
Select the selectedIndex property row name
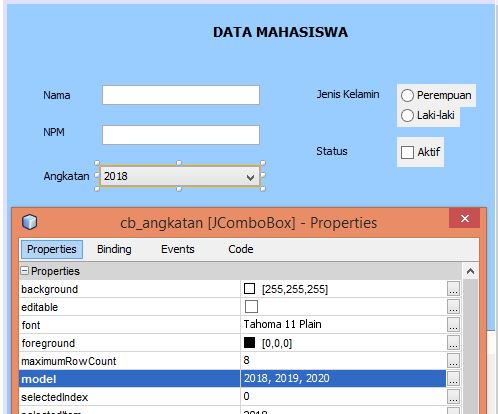55,397
